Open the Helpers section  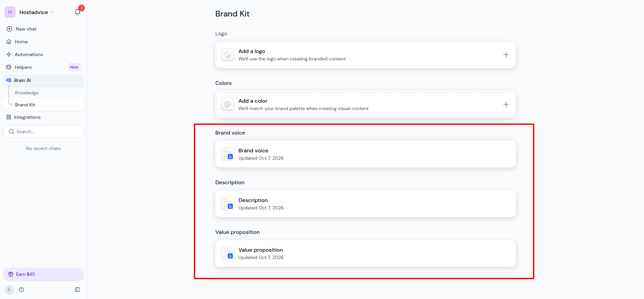coord(43,67)
